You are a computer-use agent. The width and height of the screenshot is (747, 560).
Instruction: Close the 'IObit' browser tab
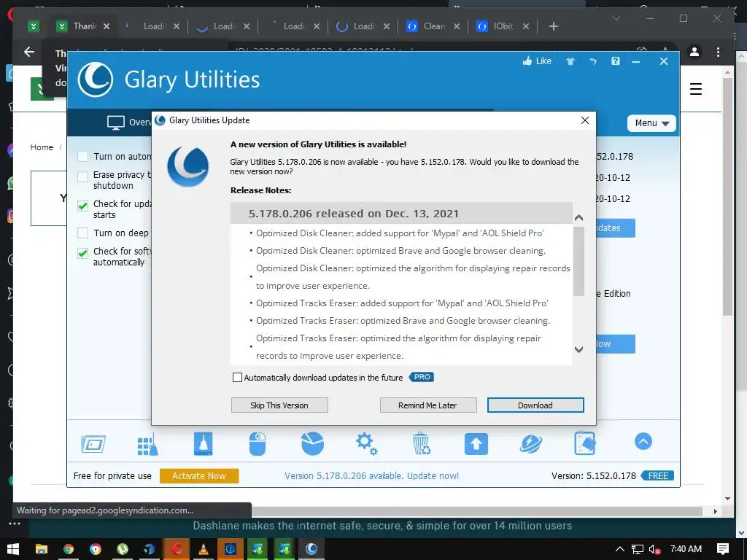[526, 26]
